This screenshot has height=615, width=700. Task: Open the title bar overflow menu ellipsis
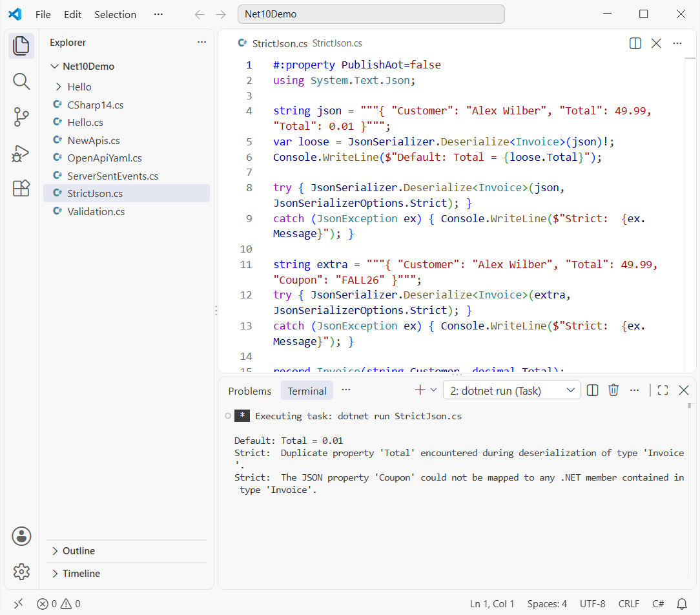click(x=158, y=14)
